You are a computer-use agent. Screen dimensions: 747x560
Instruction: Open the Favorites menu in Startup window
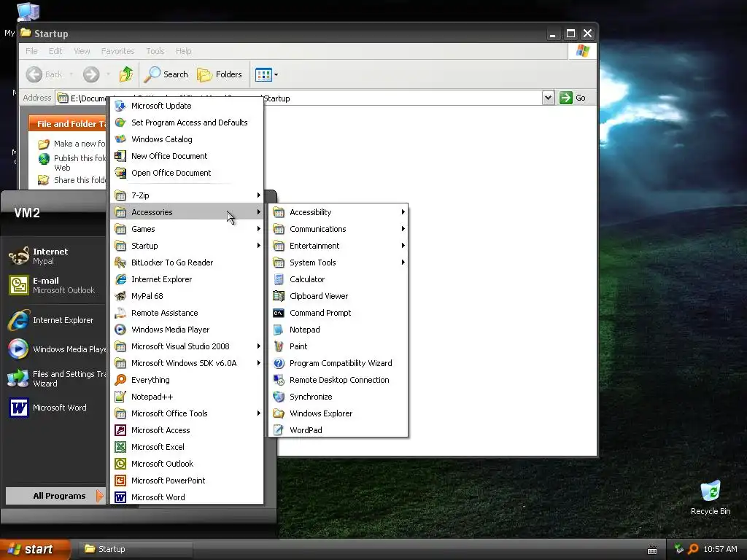tap(117, 51)
